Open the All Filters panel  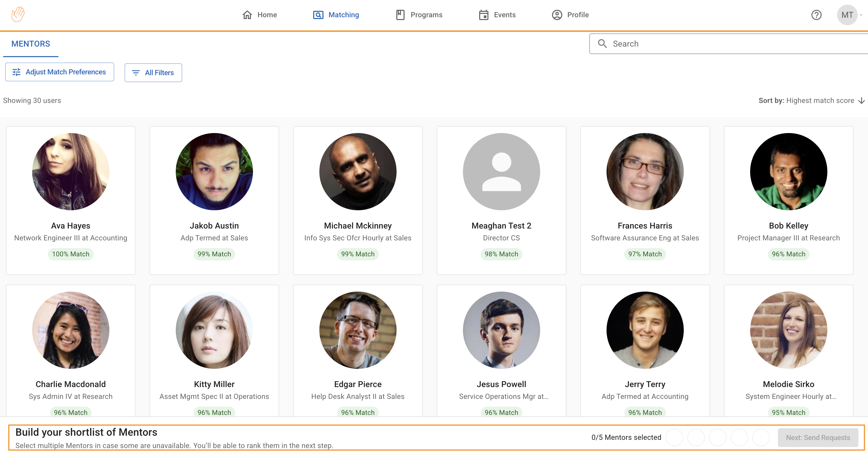[x=153, y=73]
